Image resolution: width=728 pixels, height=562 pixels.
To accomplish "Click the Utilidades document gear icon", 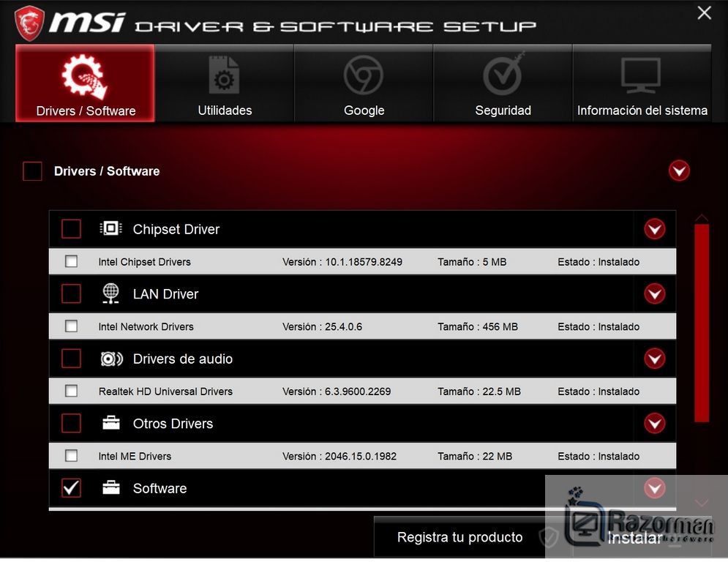I will [224, 75].
